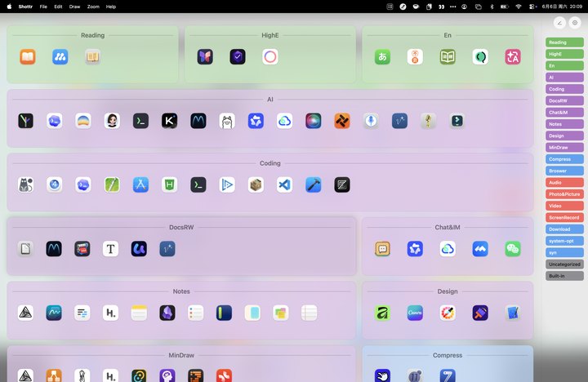588x382 pixels.
Task: Open the dark 'Y' branch app in AI
Action: pyautogui.click(x=26, y=121)
